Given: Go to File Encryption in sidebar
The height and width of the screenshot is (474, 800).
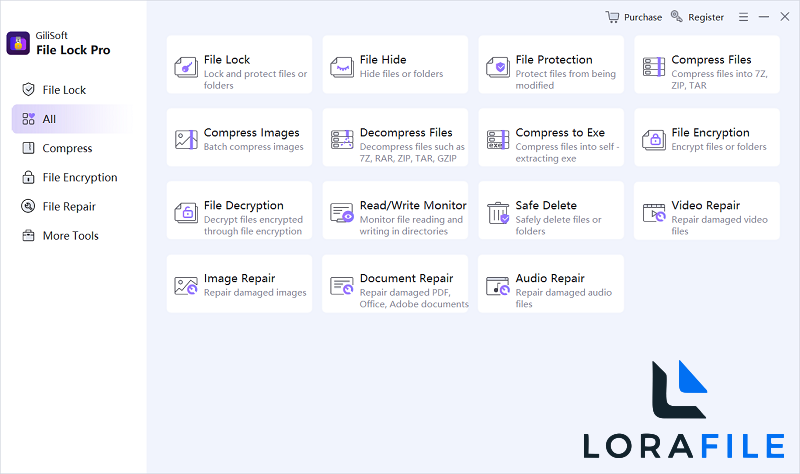Looking at the screenshot, I should [x=73, y=177].
